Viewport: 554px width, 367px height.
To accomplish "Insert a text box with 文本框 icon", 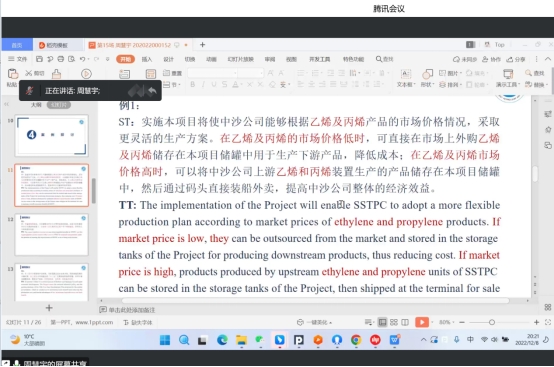I will (405, 77).
